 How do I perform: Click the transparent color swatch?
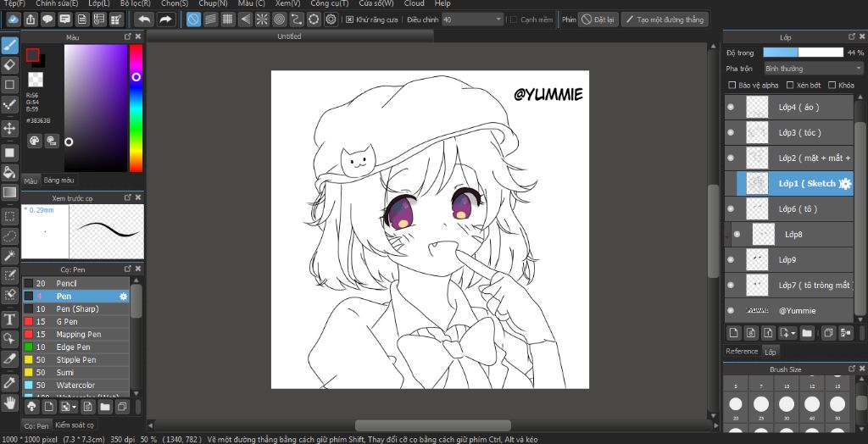point(36,80)
